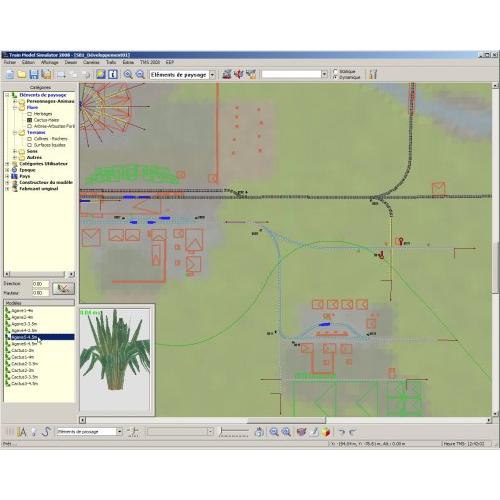The height and width of the screenshot is (500, 500).
Task: Click the top toolbar zoom out magnifier
Action: (x=140, y=74)
